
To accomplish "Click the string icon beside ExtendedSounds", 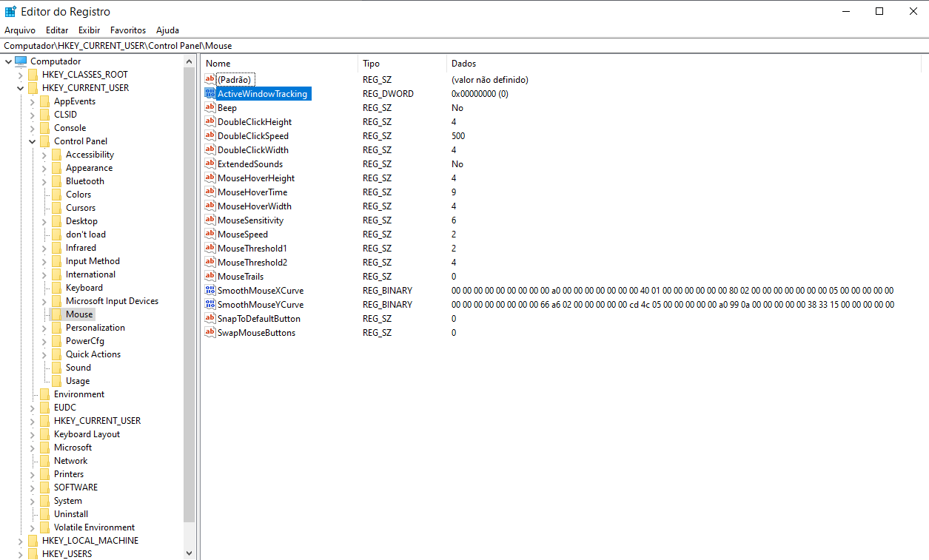I will (210, 164).
